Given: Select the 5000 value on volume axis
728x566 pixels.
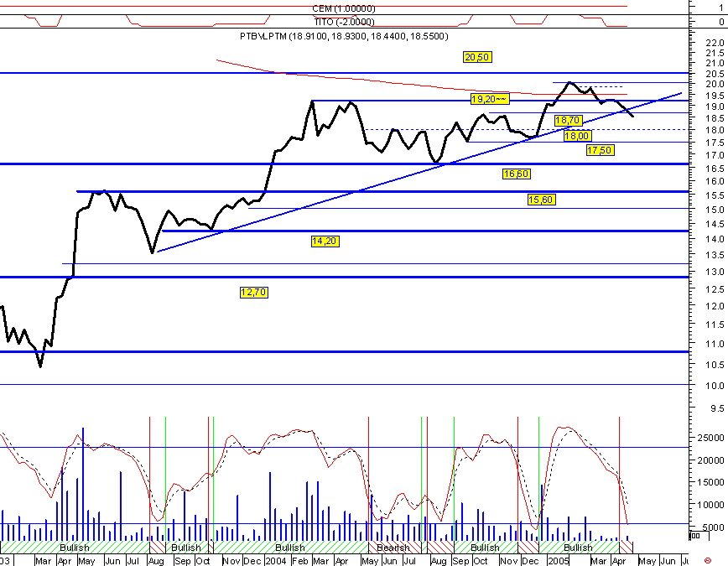Looking at the screenshot, I should click(714, 527).
